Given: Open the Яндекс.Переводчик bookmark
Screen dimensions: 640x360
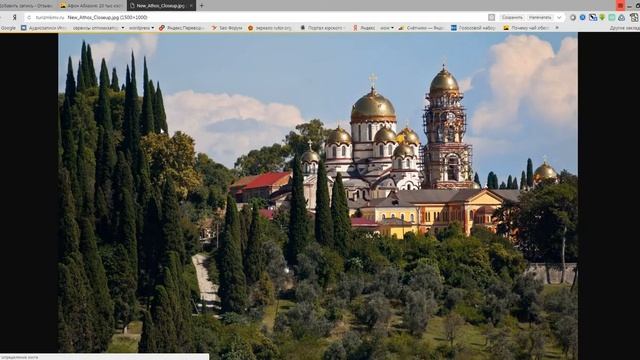Looking at the screenshot, I should pyautogui.click(x=182, y=28).
